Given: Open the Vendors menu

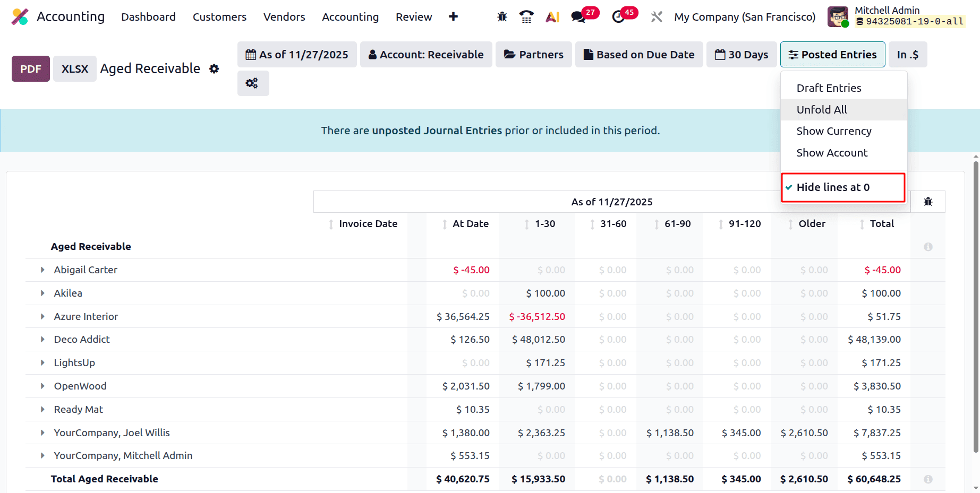Looking at the screenshot, I should (x=284, y=17).
